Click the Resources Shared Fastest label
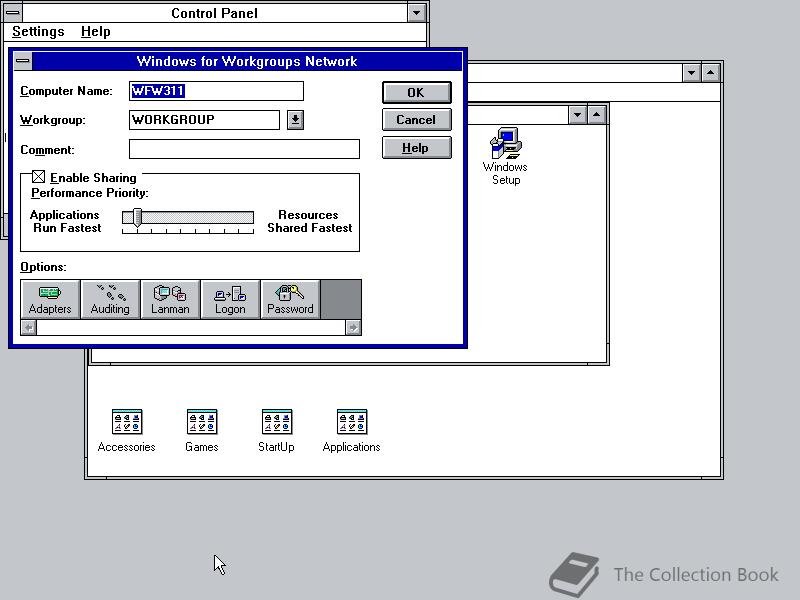800x600 pixels. pos(309,221)
